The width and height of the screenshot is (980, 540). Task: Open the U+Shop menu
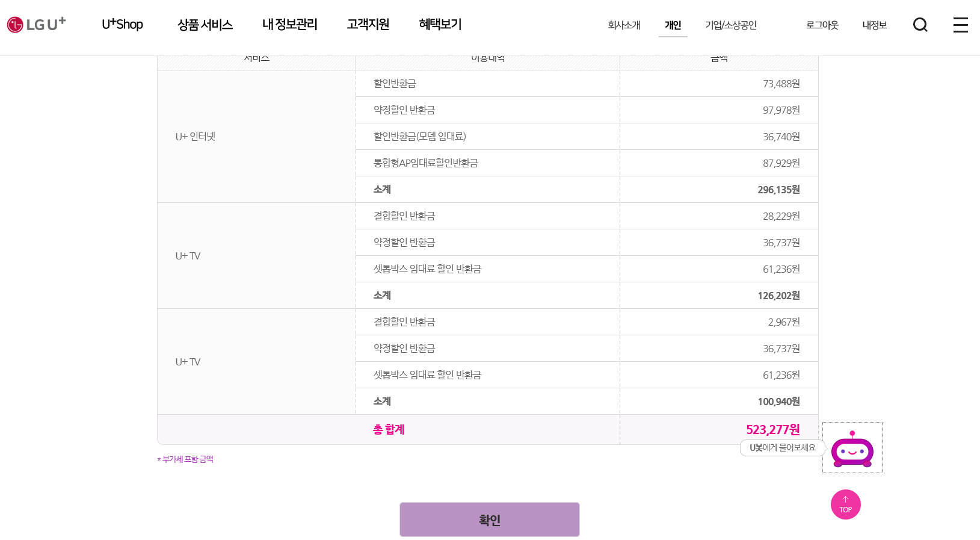[122, 25]
